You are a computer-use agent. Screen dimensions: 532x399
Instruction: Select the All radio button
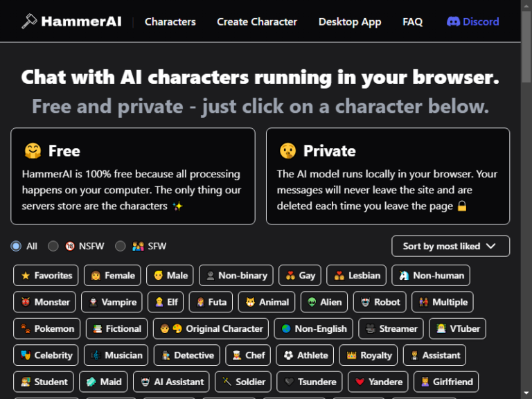[16, 246]
